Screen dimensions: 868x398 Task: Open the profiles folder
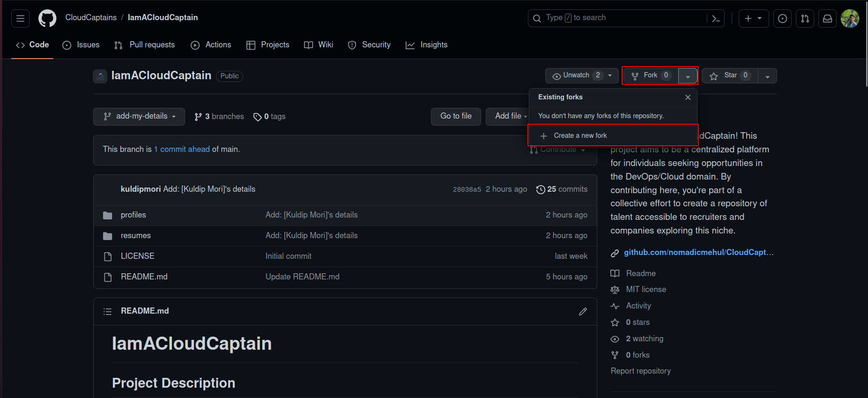[x=134, y=215]
